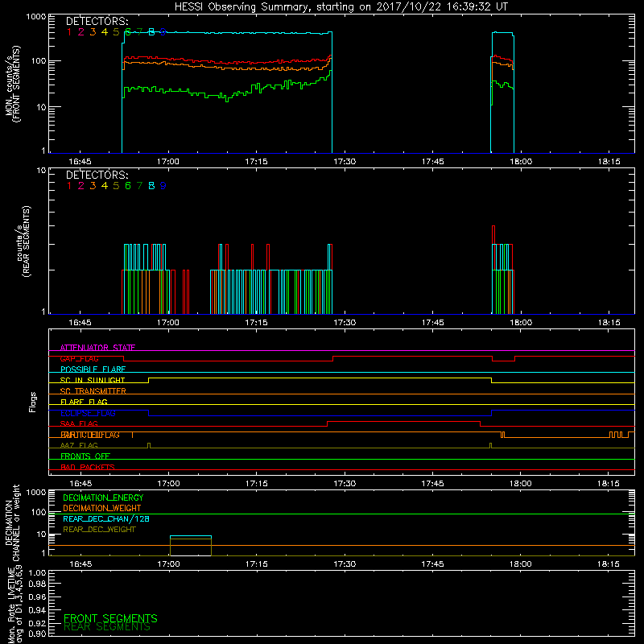Click the 17:30 tick label under rear segments panel
The image size is (644, 644).
point(345,323)
